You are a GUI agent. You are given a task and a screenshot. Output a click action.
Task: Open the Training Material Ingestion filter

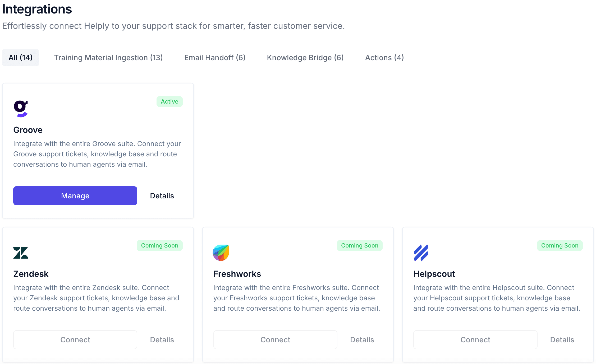pos(108,58)
